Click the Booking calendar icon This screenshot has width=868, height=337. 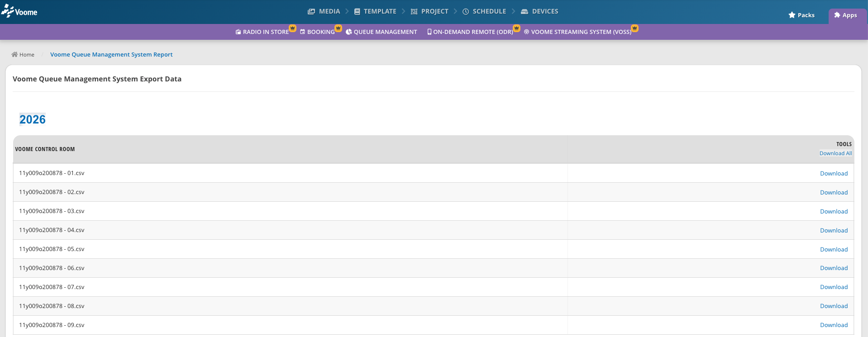(x=303, y=32)
